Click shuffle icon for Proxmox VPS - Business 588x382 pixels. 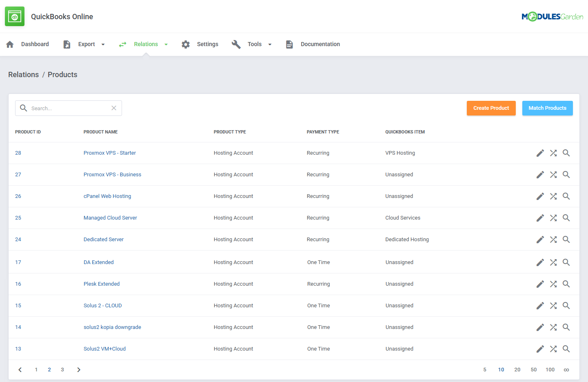553,175
